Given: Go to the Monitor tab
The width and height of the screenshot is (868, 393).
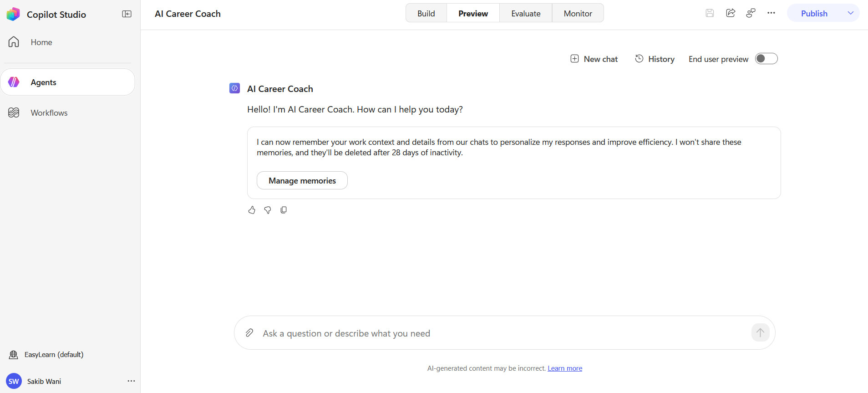Looking at the screenshot, I should 578,13.
